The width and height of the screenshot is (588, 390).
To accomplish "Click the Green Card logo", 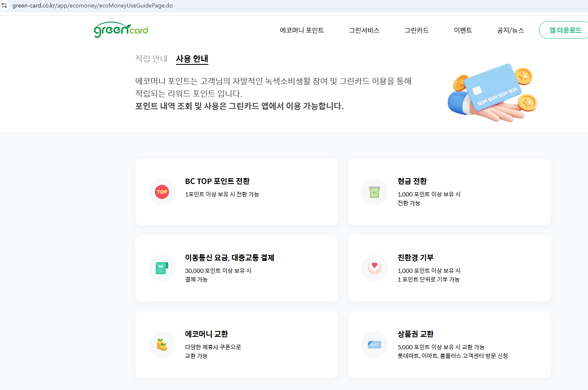I will pyautogui.click(x=120, y=29).
